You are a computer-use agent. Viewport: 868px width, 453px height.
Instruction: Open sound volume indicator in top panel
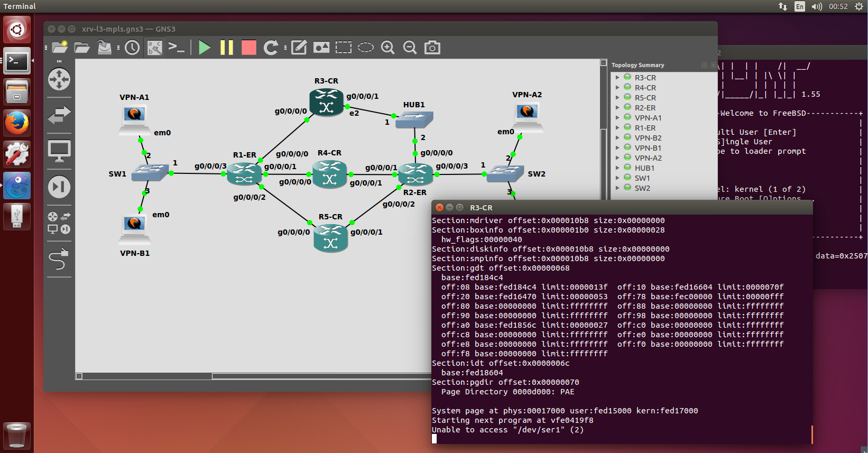tap(817, 6)
